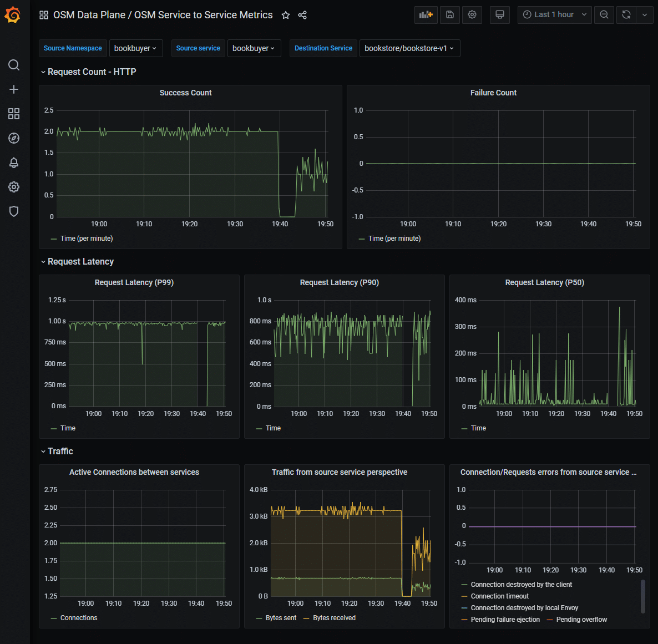The width and height of the screenshot is (658, 644).
Task: Open the Grafana search in the sidebar
Action: (x=14, y=65)
